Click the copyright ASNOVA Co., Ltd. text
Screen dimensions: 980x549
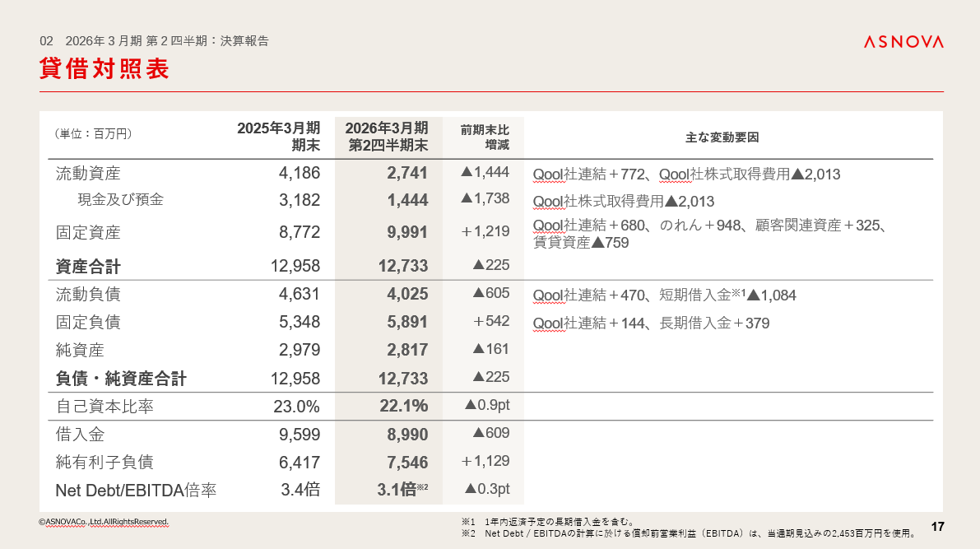104,522
